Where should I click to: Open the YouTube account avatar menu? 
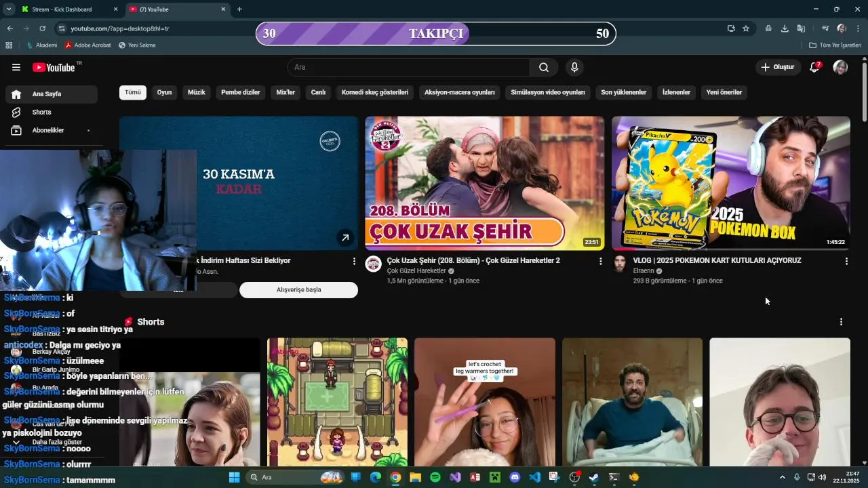840,67
